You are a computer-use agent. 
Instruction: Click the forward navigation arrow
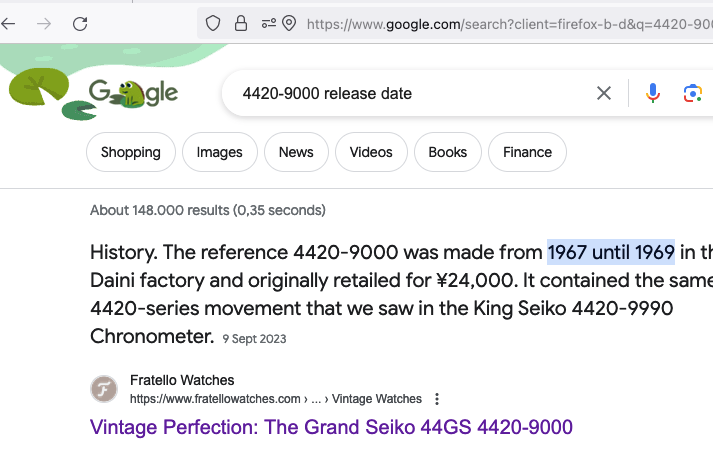click(x=44, y=24)
